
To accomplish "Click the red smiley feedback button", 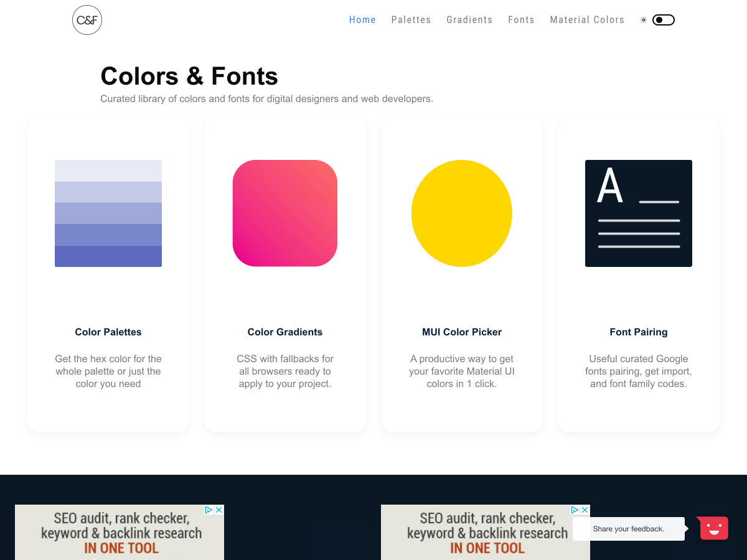I will pyautogui.click(x=713, y=528).
